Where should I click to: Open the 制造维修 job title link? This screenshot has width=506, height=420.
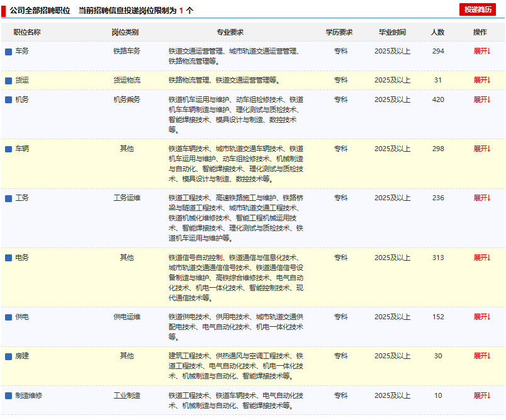click(x=28, y=395)
